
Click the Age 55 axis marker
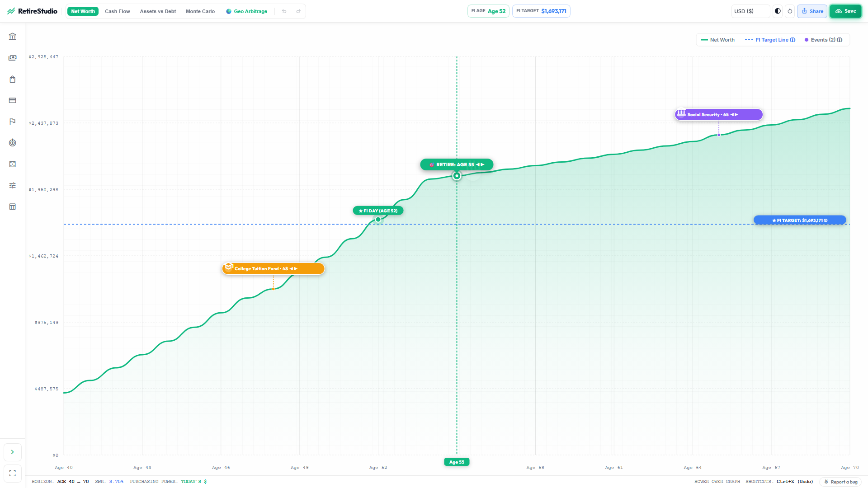click(x=457, y=462)
